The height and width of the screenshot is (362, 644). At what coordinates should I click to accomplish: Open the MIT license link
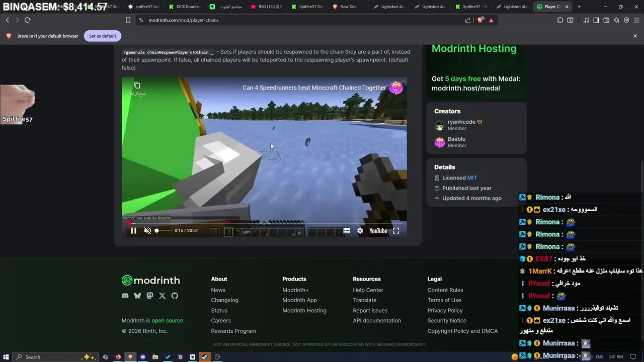(472, 177)
